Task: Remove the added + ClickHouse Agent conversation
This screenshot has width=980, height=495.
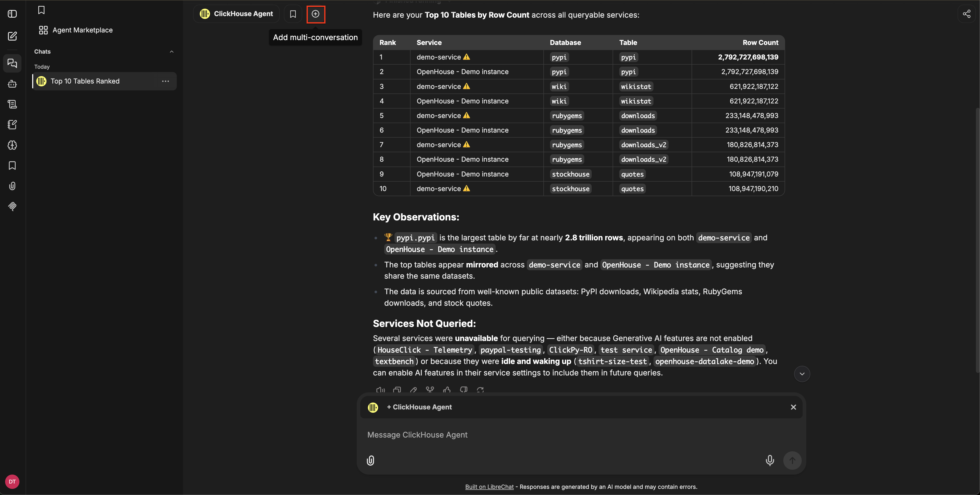Action: [793, 407]
